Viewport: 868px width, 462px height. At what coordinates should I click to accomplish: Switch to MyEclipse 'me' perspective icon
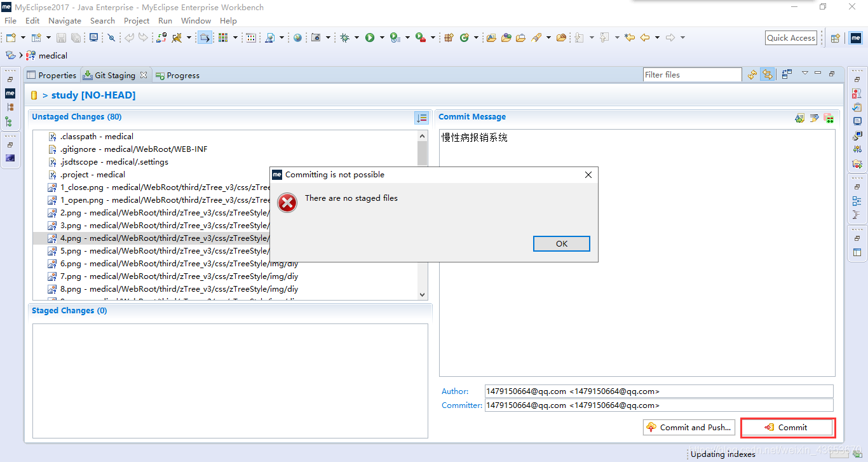click(x=856, y=38)
